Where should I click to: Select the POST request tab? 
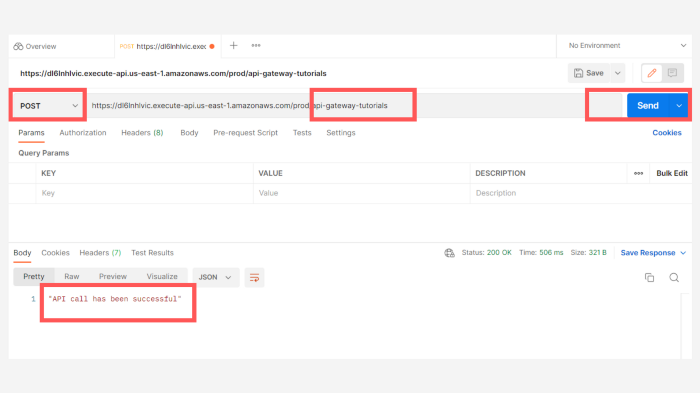(167, 46)
